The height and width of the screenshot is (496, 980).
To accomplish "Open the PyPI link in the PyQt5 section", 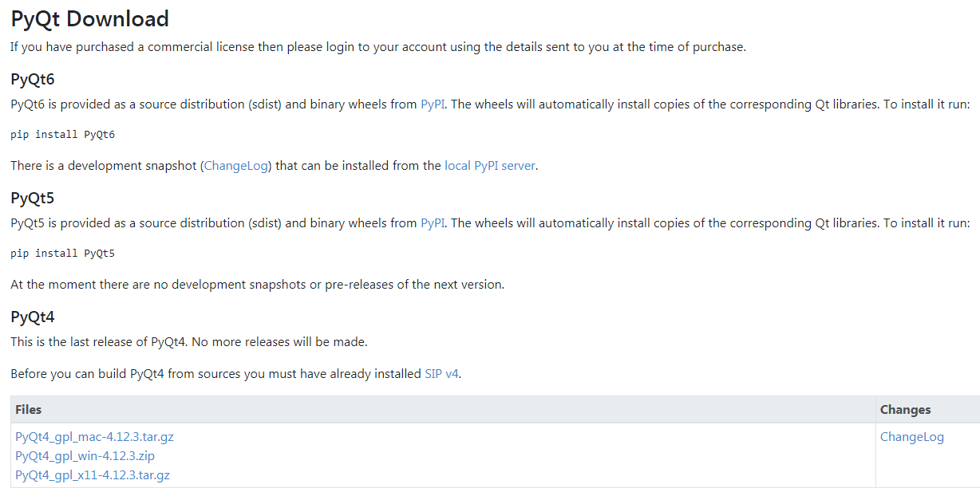I will pyautogui.click(x=432, y=223).
